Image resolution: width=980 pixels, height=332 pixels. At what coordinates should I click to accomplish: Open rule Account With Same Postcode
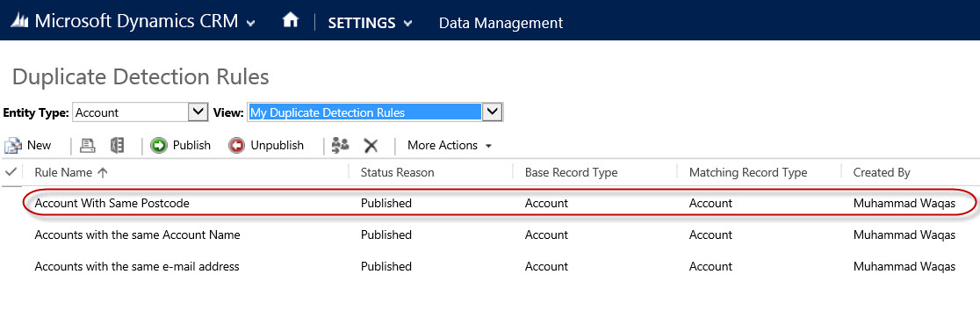click(x=112, y=203)
